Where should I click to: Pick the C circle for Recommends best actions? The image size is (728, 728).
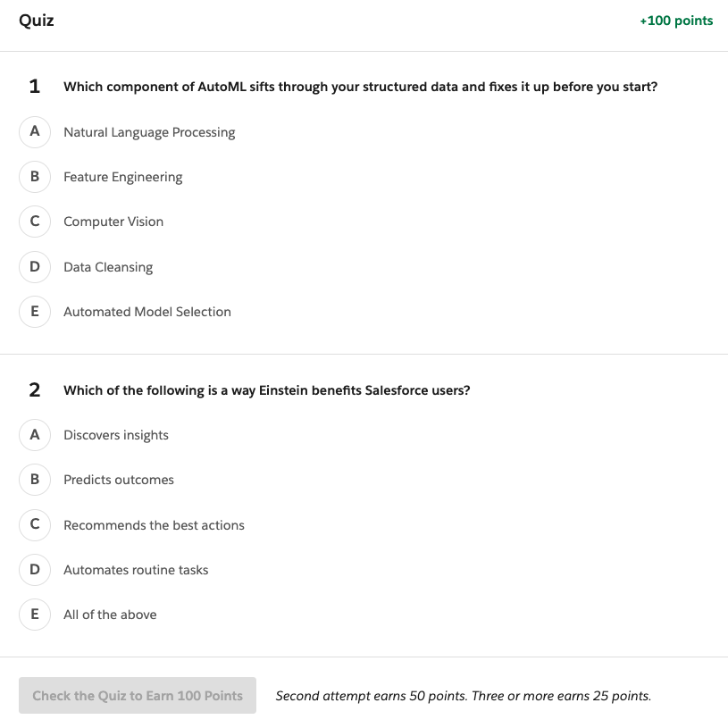(35, 524)
